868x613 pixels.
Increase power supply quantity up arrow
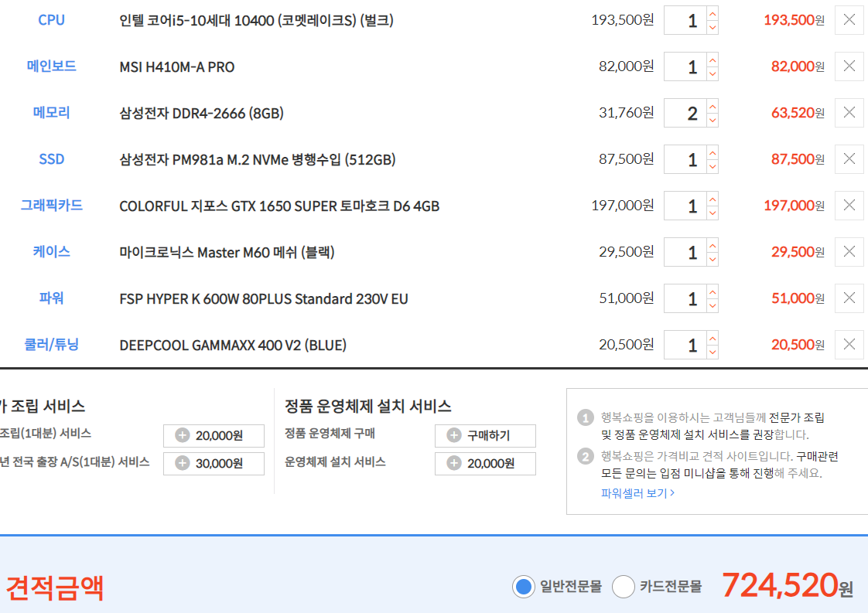click(713, 291)
